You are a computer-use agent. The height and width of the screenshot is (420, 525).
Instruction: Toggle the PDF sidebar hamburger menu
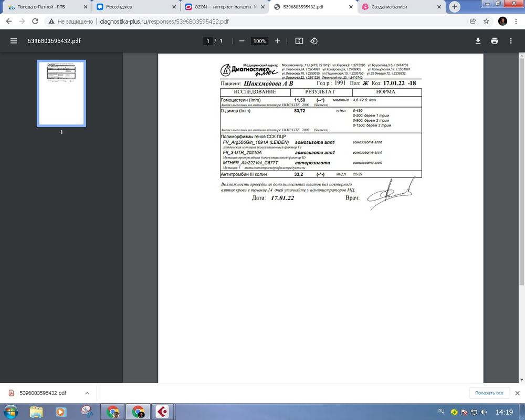point(14,41)
